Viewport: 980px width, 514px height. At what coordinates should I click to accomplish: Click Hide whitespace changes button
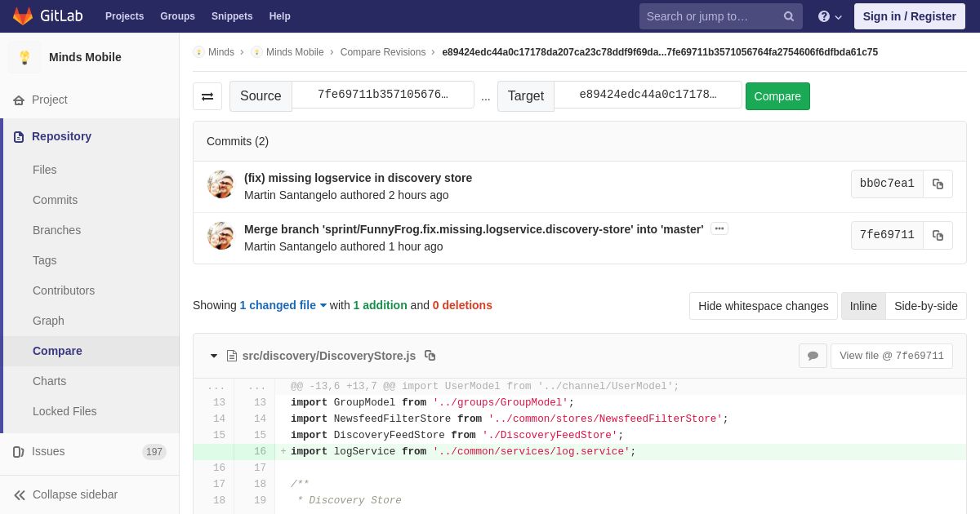pos(764,306)
